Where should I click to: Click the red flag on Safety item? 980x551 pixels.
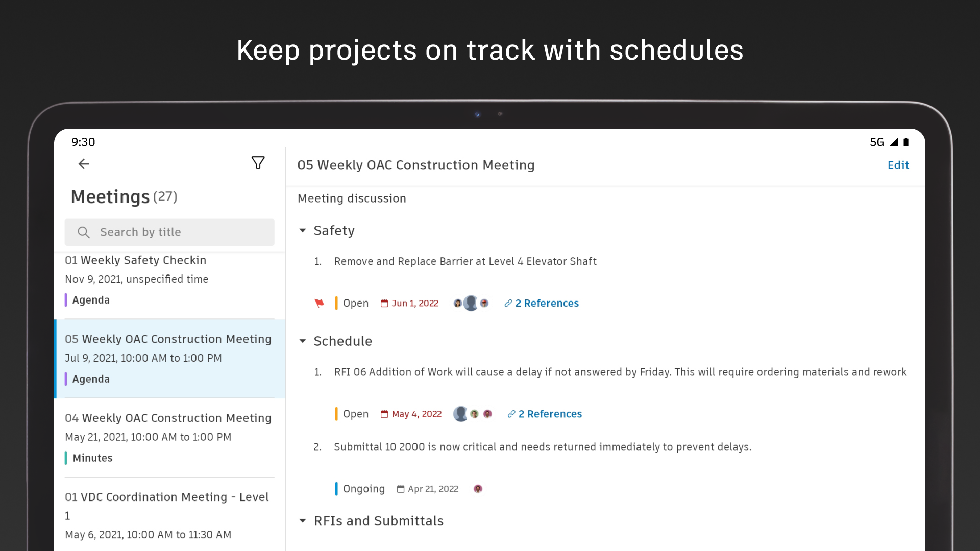coord(320,304)
